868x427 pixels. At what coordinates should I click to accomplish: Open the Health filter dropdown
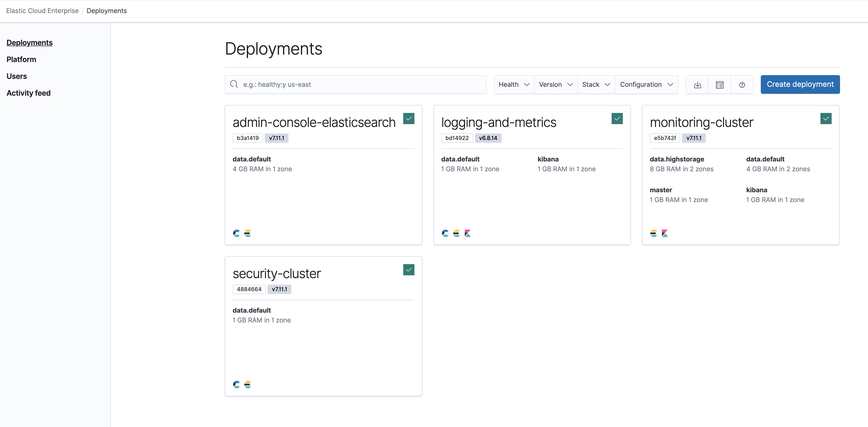pyautogui.click(x=514, y=85)
